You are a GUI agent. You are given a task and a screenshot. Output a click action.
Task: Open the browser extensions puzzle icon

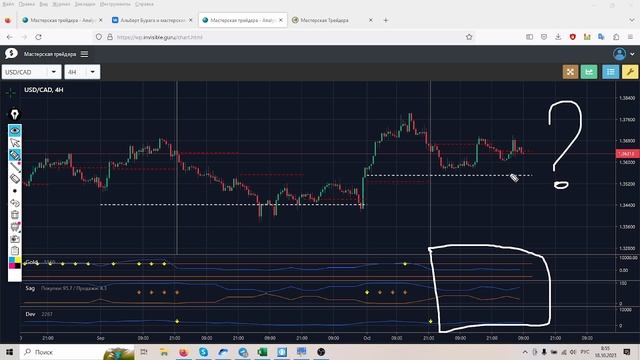(616, 37)
